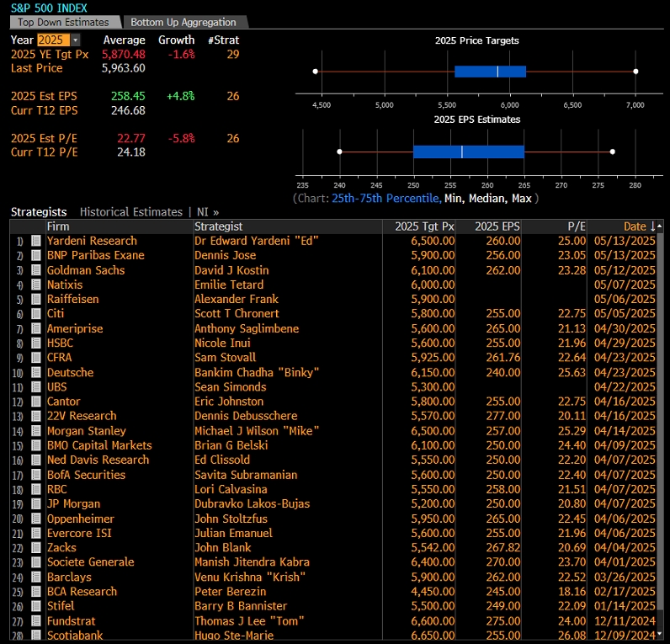670x644 pixels.
Task: Switch to the Bottom Up Aggregation tab
Action: pyautogui.click(x=183, y=22)
